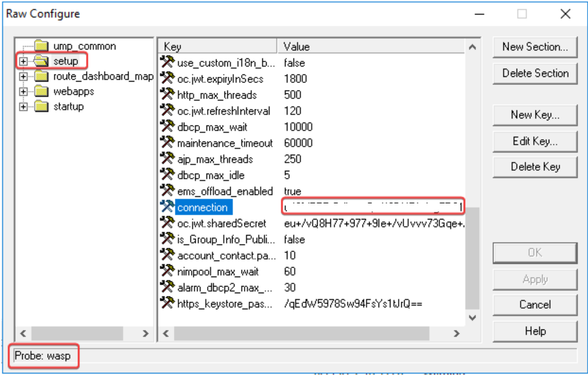588x375 pixels.
Task: Click the Key column header
Action: click(218, 46)
